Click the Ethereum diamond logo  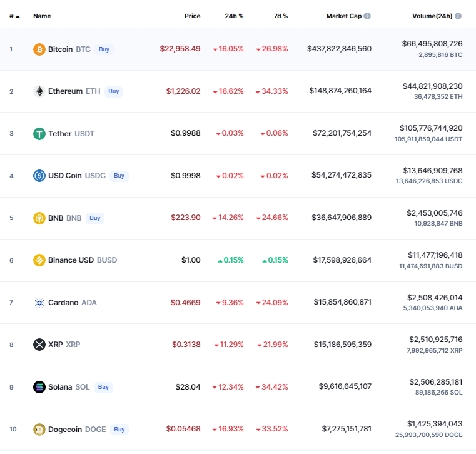[x=39, y=91]
